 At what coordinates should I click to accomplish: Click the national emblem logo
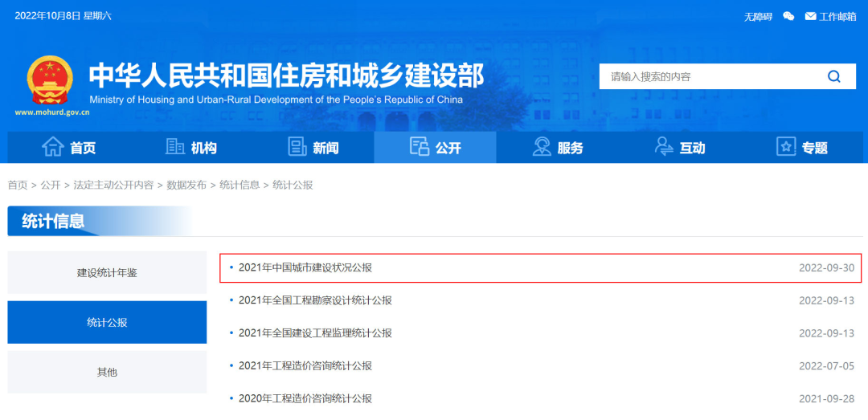pos(50,81)
